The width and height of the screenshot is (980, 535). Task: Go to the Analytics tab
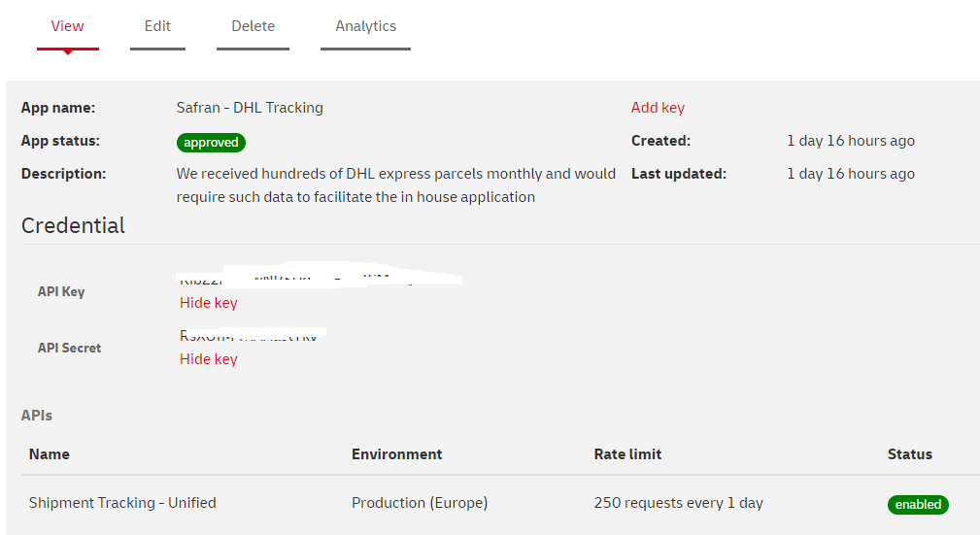pyautogui.click(x=365, y=26)
